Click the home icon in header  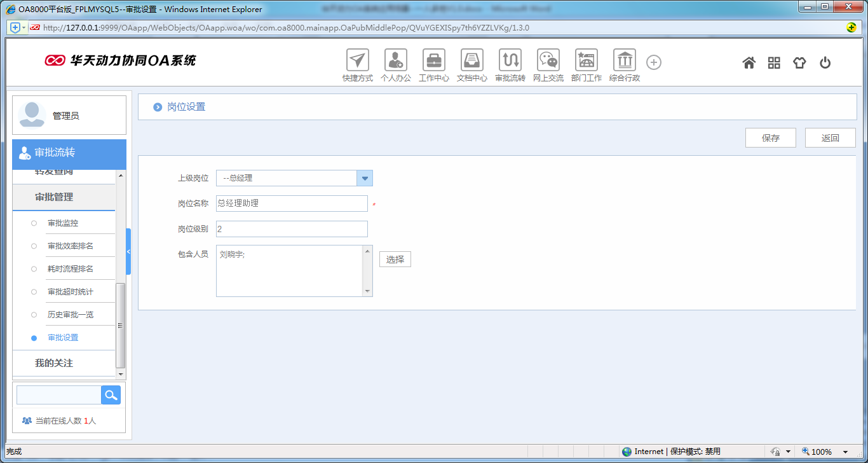tap(749, 62)
